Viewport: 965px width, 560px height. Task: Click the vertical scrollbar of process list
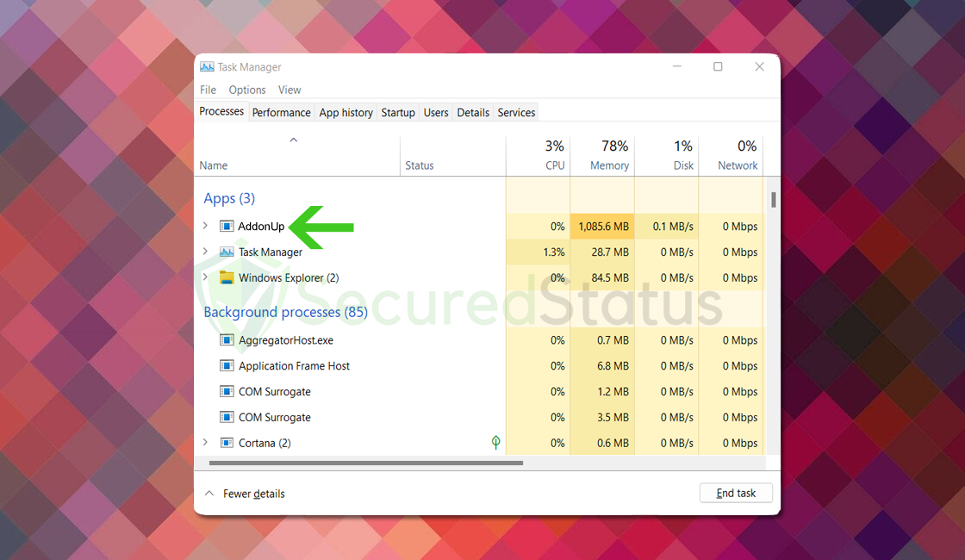774,199
